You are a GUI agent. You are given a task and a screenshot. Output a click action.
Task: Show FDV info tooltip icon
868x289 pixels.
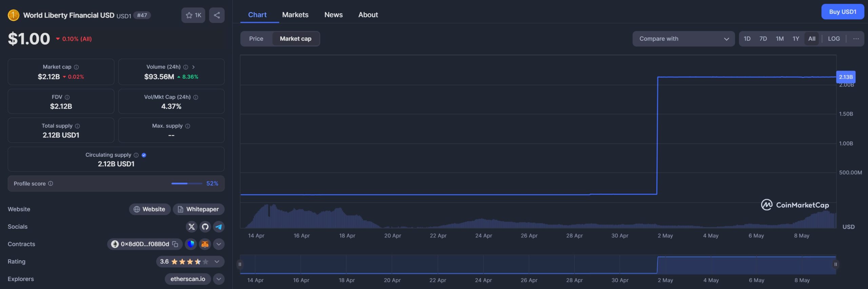(67, 97)
